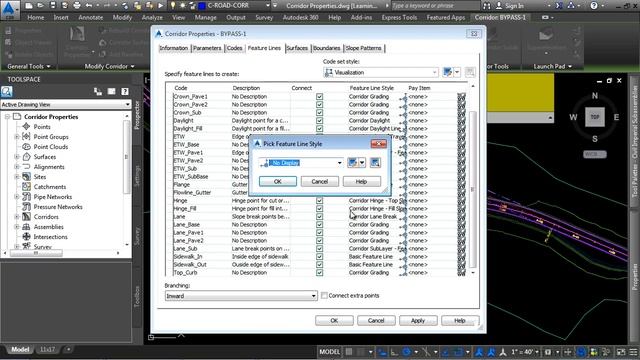
Task: Click the Plot printer icon in quick access toolbar
Action: [x=77, y=6]
